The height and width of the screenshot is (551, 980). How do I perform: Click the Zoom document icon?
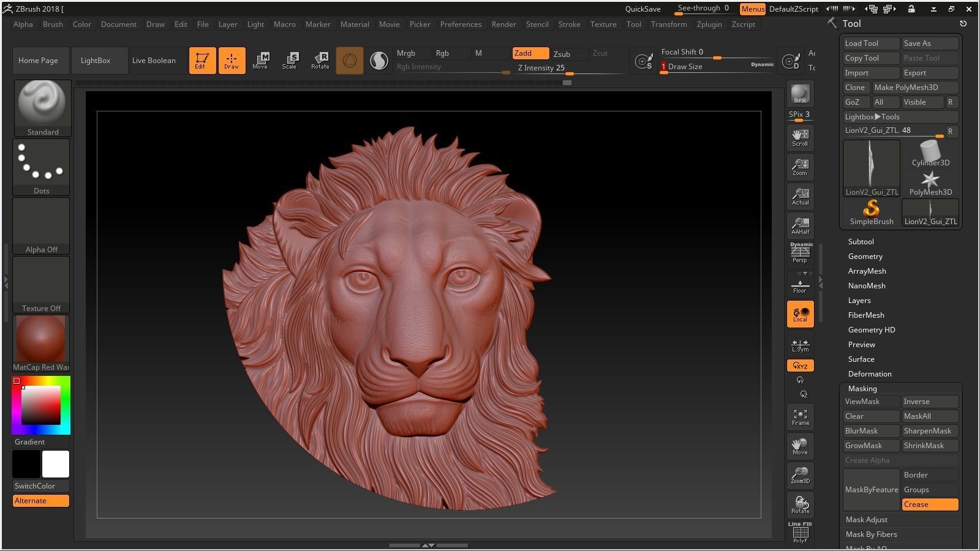tap(800, 167)
